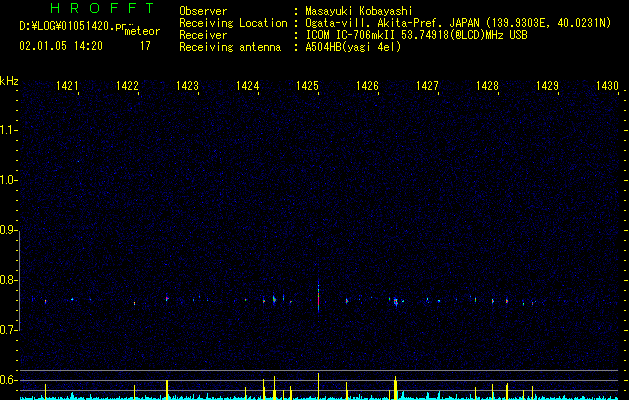Click the date stamp 02.01.05 14:20
This screenshot has width=629, height=400.
[61, 46]
